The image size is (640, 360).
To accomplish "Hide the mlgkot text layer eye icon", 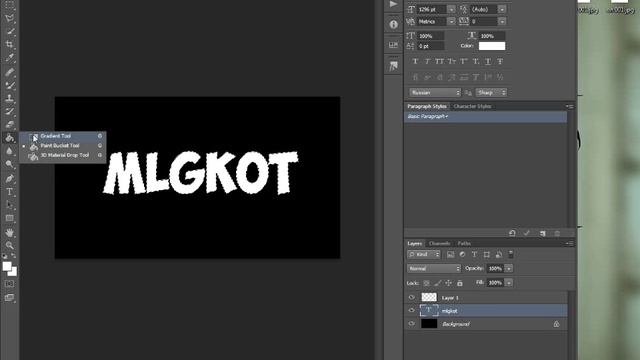I will pos(411,310).
